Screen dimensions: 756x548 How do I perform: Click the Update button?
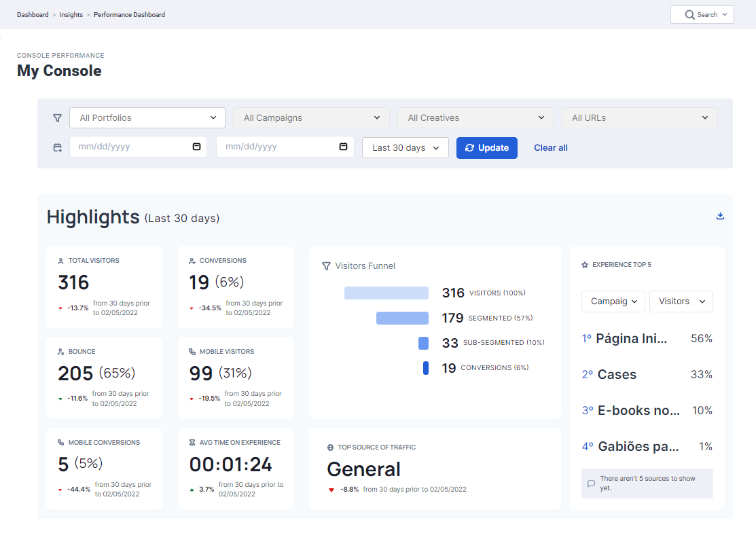coord(487,148)
